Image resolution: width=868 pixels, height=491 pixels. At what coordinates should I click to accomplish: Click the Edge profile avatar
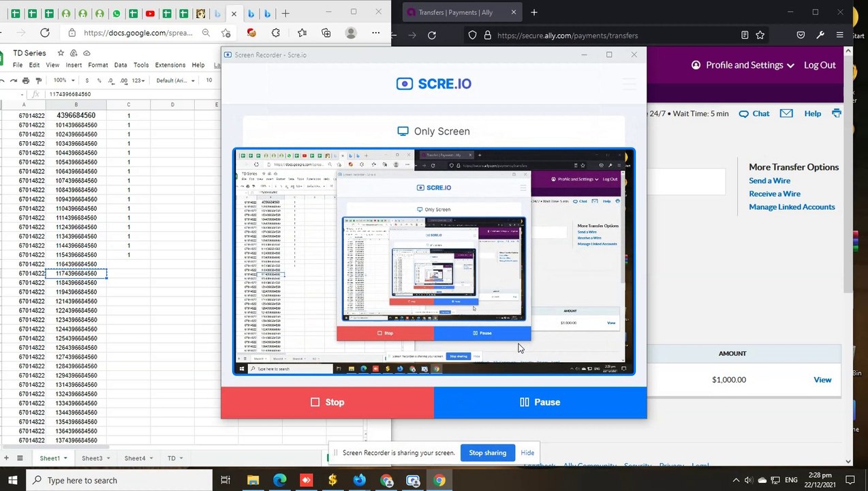click(351, 33)
